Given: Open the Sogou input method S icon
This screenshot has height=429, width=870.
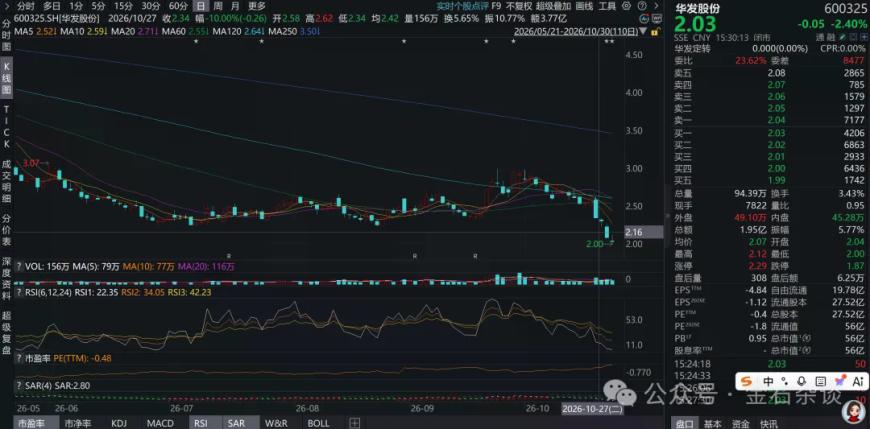Looking at the screenshot, I should click(746, 381).
